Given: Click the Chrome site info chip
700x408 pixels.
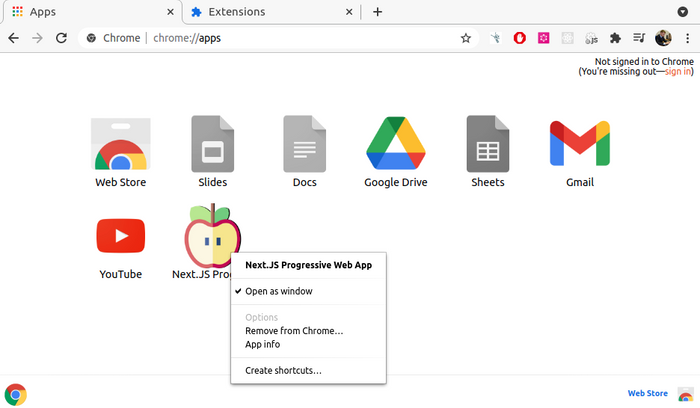Looking at the screenshot, I should pyautogui.click(x=113, y=38).
